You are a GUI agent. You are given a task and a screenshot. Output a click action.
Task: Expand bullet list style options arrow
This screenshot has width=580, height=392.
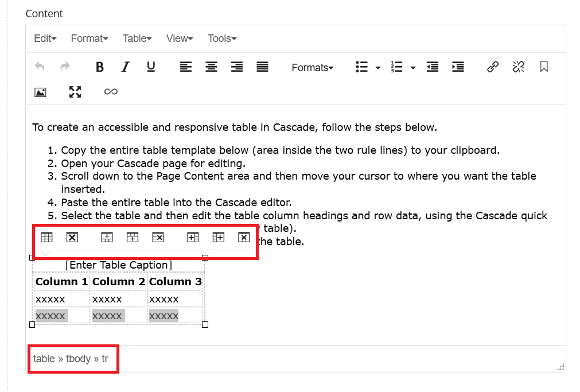pos(377,68)
